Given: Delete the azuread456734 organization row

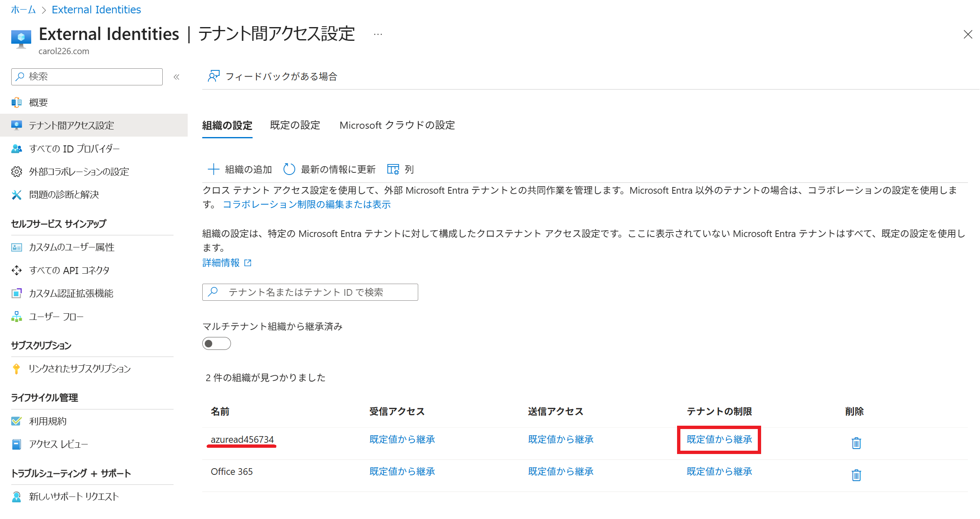Looking at the screenshot, I should click(856, 443).
